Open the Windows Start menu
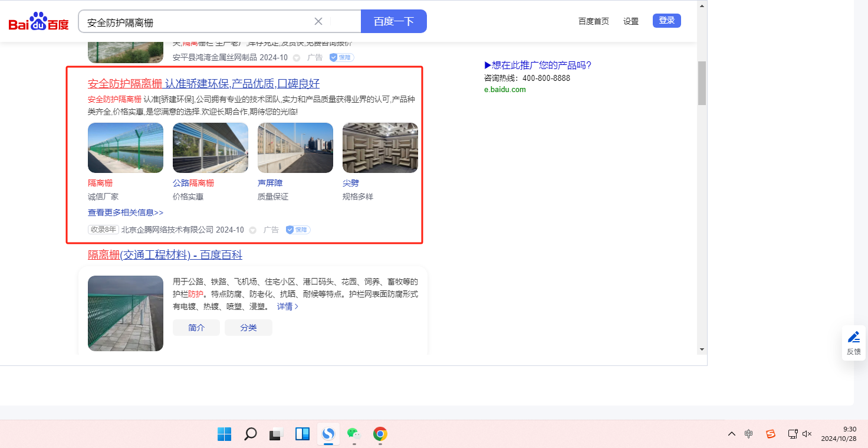The width and height of the screenshot is (868, 448). click(224, 434)
